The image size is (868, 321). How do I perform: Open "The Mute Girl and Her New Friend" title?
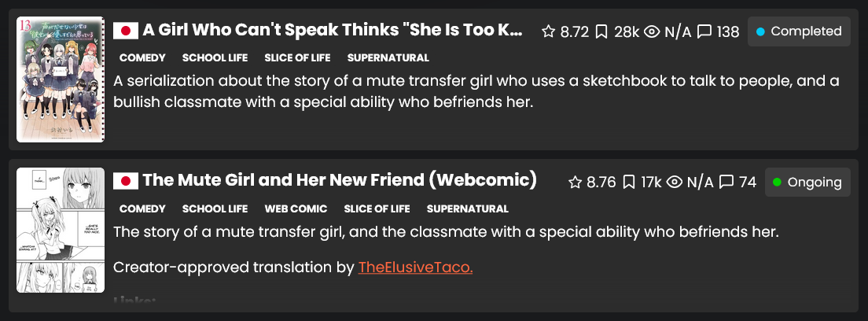[x=340, y=180]
